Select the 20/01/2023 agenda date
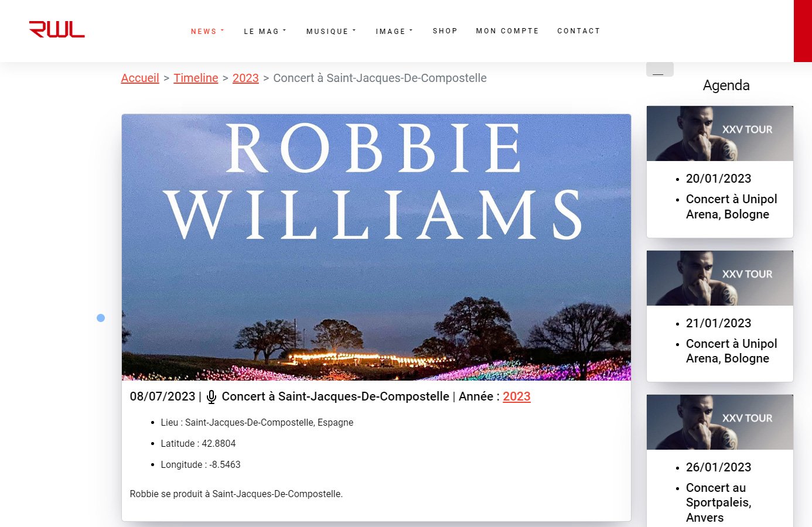The image size is (812, 527). coord(718,179)
